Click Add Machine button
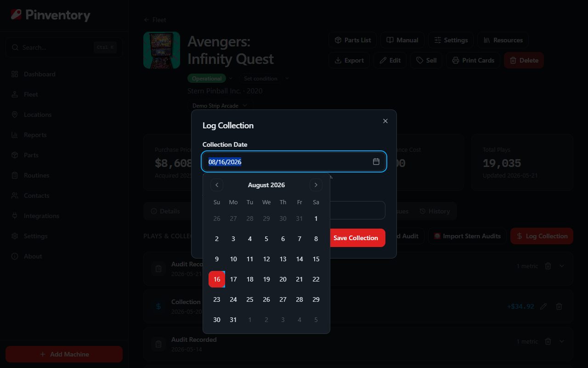 click(64, 354)
